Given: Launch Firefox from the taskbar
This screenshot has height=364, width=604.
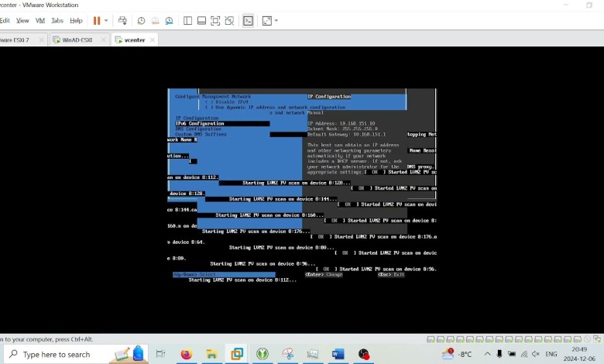Looking at the screenshot, I should [x=187, y=354].
